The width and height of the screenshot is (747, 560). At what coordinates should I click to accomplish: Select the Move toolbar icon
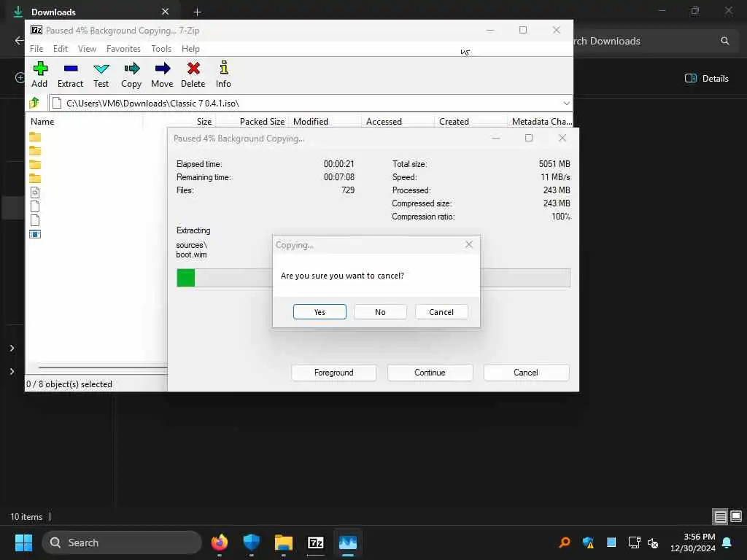click(163, 69)
